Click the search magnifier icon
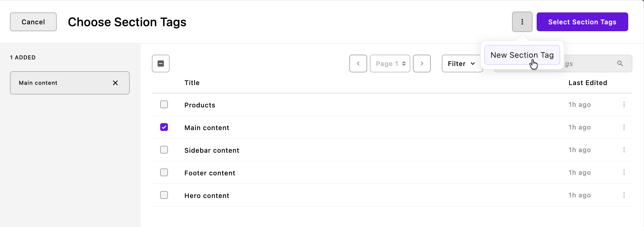 [620, 64]
